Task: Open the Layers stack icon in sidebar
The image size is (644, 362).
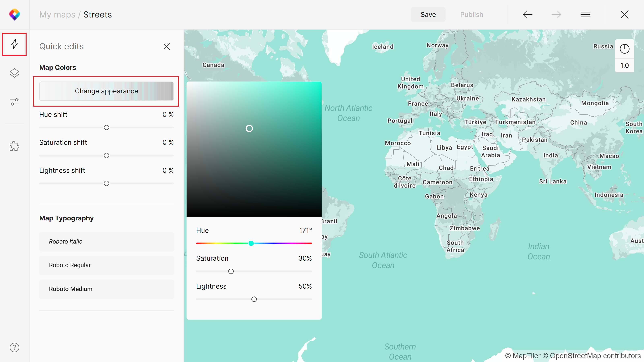Action: (14, 73)
